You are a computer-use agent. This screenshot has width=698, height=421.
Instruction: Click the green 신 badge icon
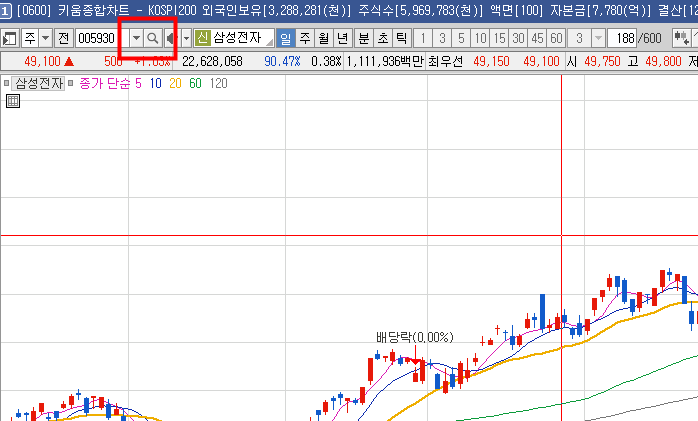203,38
